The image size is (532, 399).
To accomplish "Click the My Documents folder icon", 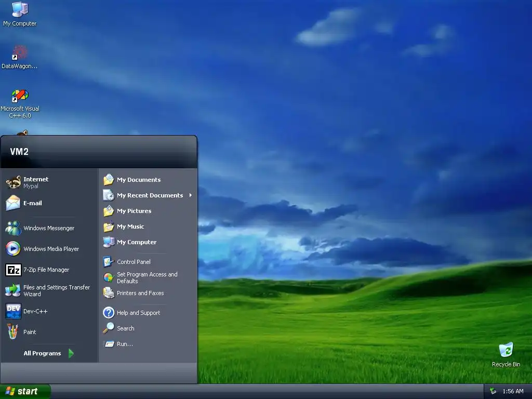I will click(109, 179).
